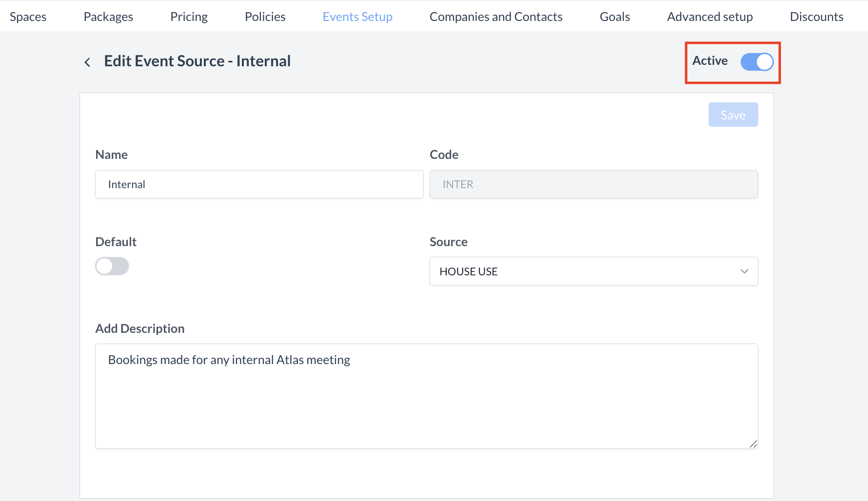
Task: Enable the Default toggle switch
Action: (x=112, y=266)
